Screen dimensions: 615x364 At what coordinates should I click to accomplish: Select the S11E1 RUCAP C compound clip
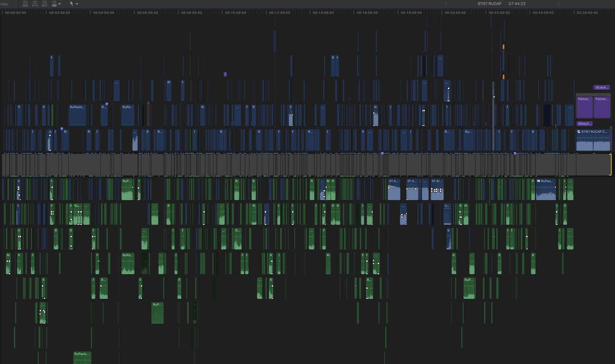coord(593,140)
